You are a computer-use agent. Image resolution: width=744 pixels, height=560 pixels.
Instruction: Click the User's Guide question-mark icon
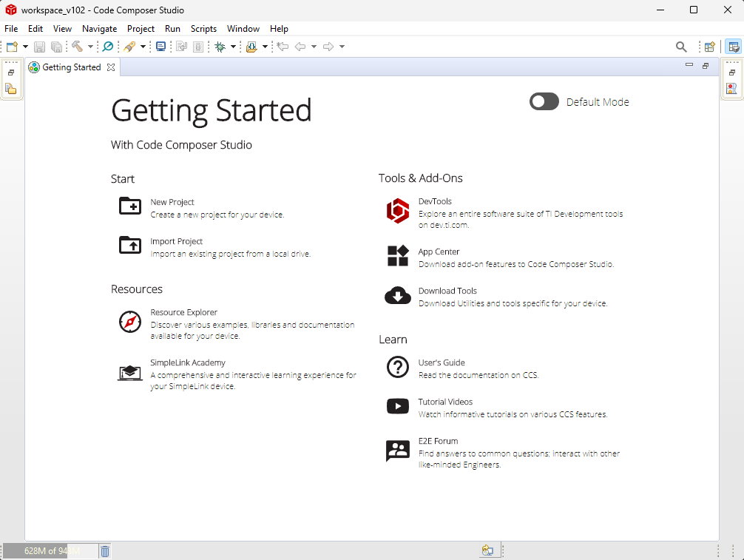398,367
